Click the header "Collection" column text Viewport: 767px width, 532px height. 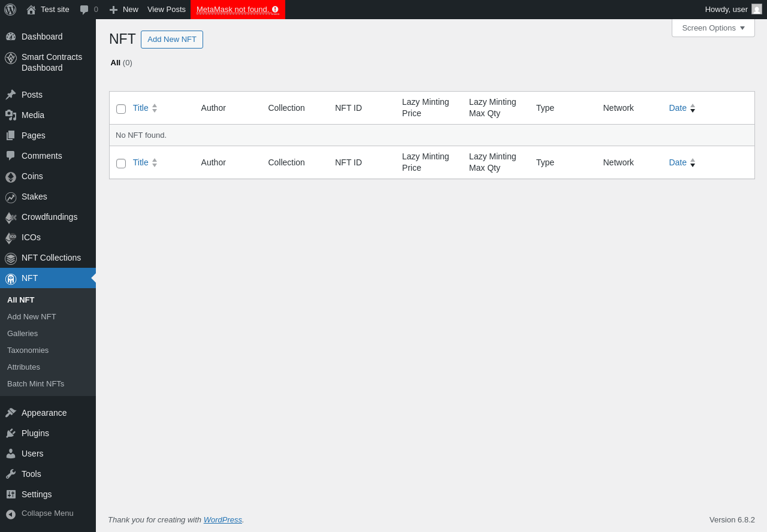tap(286, 108)
